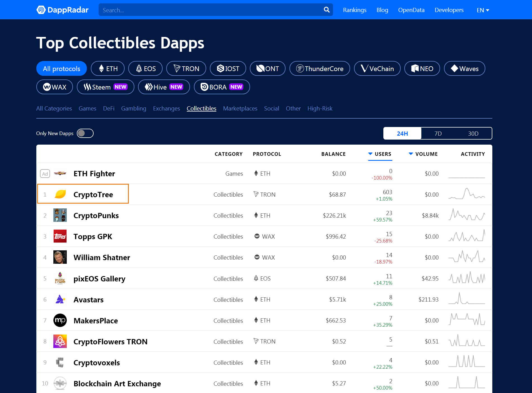Click Avastars volume $211.93
532x393 pixels.
(428, 299)
